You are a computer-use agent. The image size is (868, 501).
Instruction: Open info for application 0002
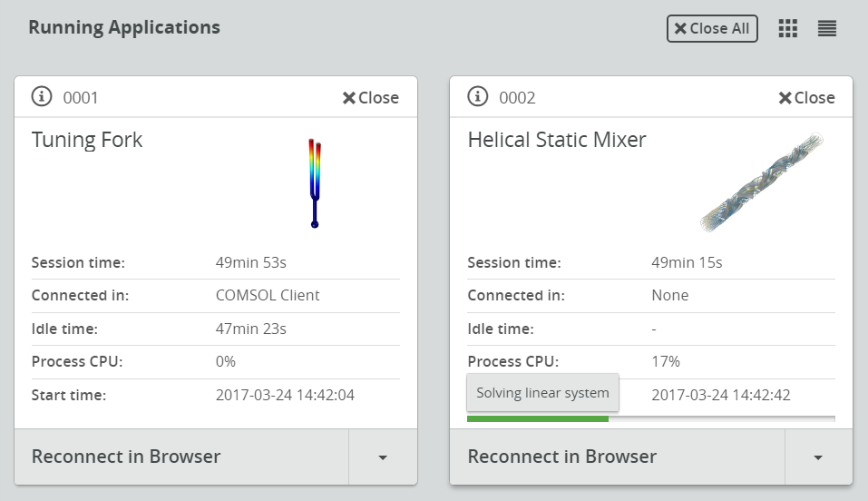tap(478, 97)
